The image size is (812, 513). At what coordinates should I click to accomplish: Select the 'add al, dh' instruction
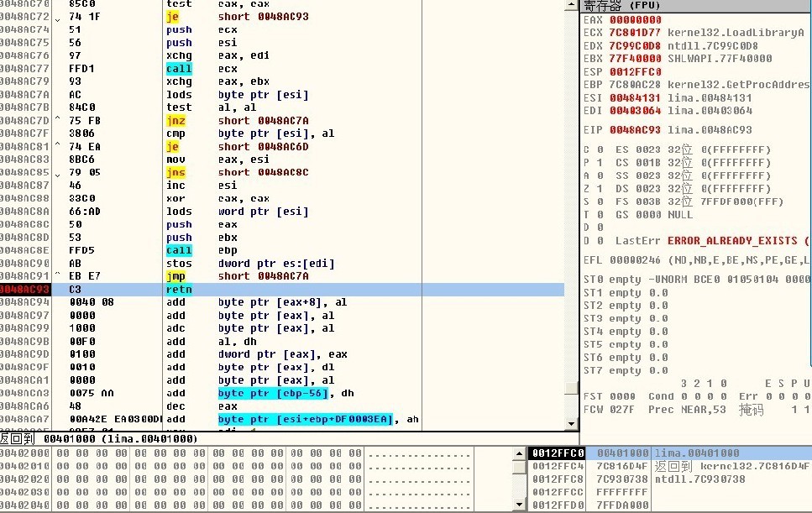tap(212, 342)
